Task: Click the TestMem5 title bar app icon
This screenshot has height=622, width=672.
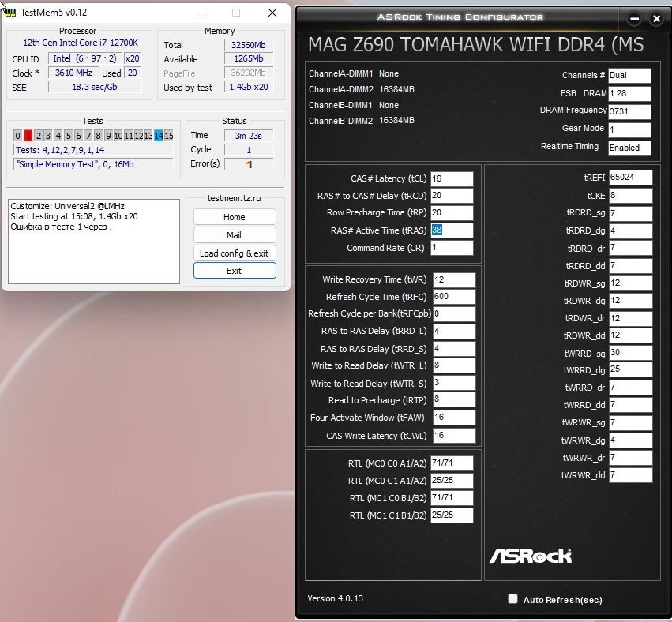Action: [x=9, y=12]
